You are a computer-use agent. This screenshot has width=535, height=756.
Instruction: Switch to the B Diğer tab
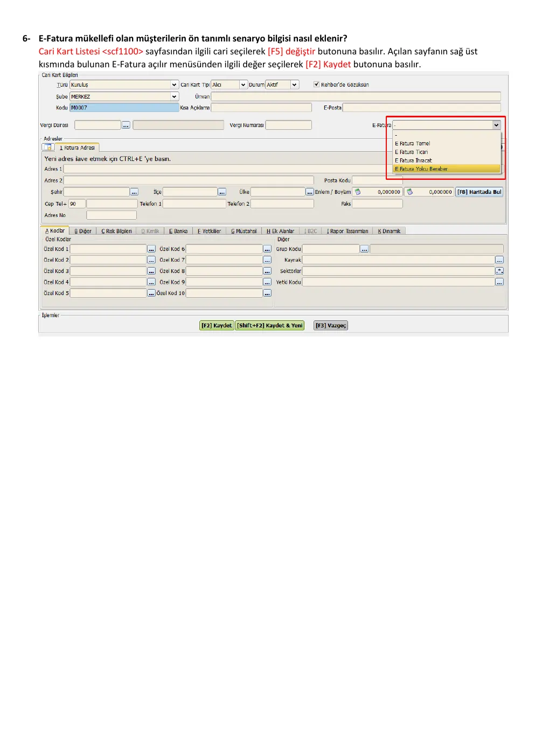pos(83,231)
